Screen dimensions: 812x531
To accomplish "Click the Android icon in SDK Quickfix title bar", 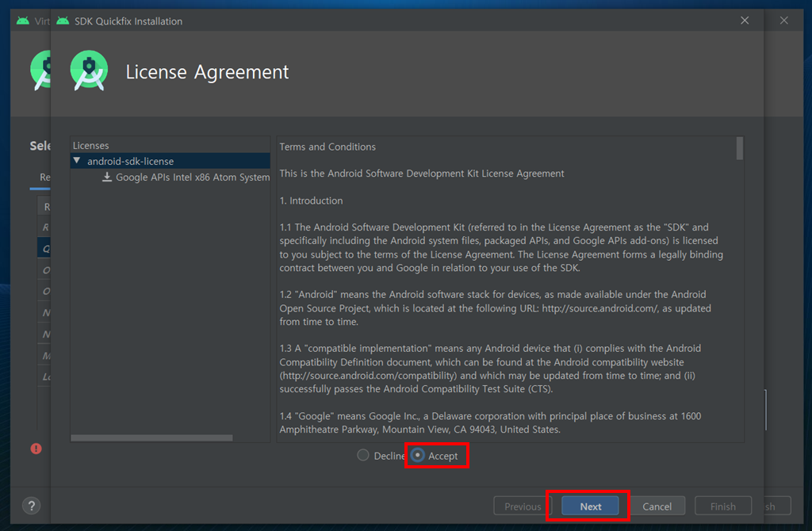I will pos(63,21).
